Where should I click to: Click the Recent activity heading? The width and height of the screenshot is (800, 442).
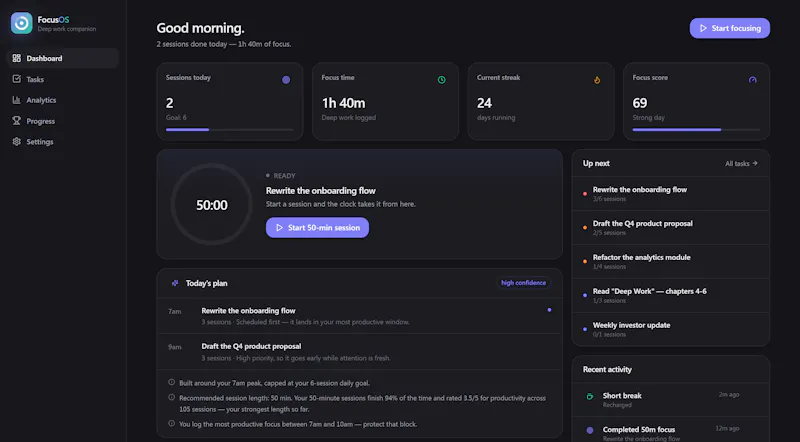point(607,370)
